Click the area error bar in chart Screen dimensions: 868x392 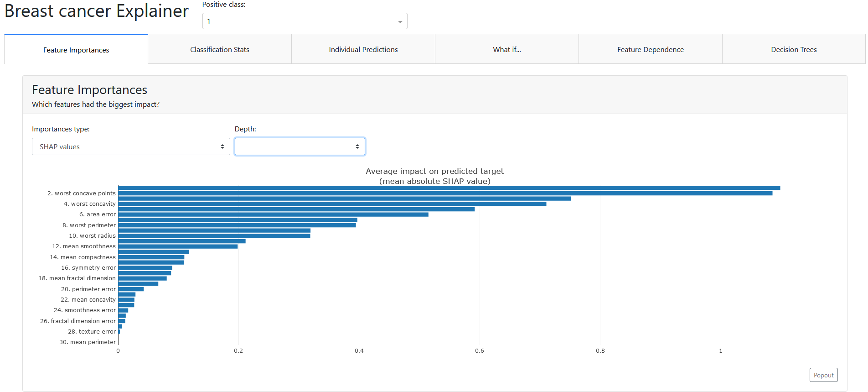click(x=273, y=214)
